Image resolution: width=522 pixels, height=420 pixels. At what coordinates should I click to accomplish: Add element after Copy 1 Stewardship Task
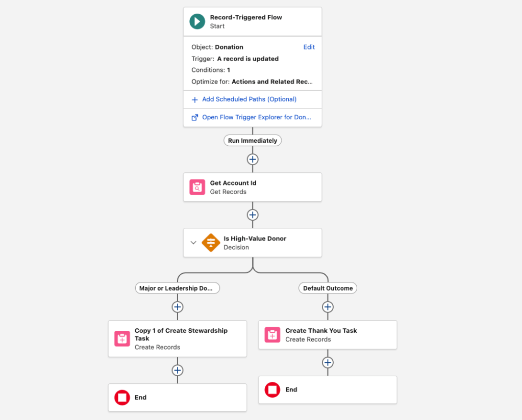click(178, 370)
